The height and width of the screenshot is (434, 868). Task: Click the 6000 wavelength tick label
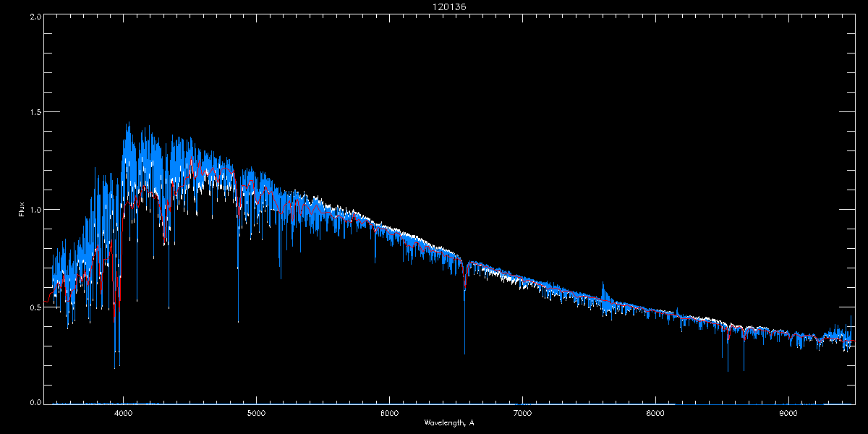coord(389,414)
